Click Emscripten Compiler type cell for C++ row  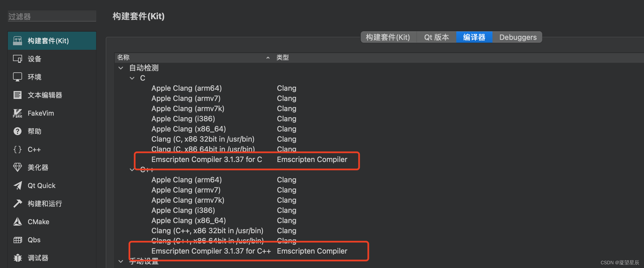coord(312,251)
